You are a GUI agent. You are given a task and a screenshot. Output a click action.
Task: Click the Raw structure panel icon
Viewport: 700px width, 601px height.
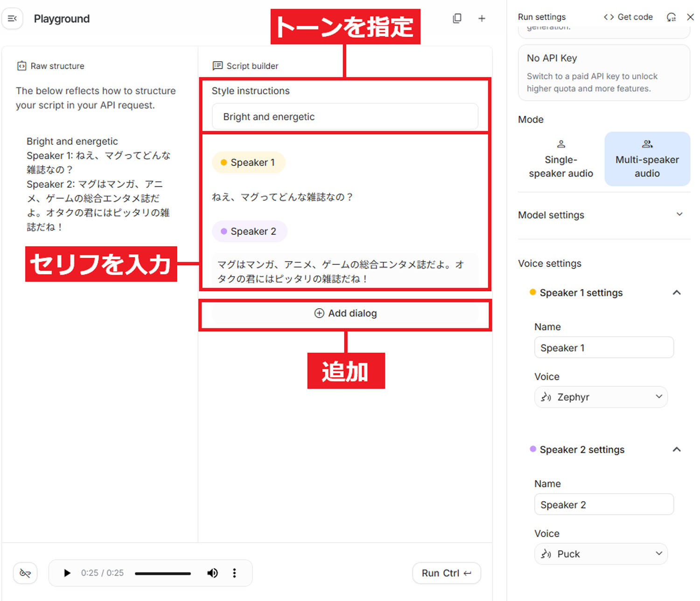point(21,66)
